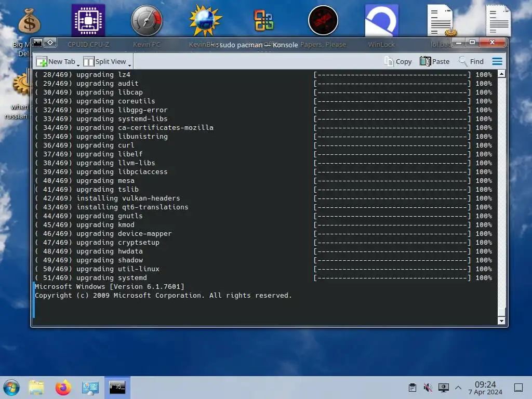
Task: Launch the Papers, Please desktop icon
Action: pyautogui.click(x=323, y=20)
